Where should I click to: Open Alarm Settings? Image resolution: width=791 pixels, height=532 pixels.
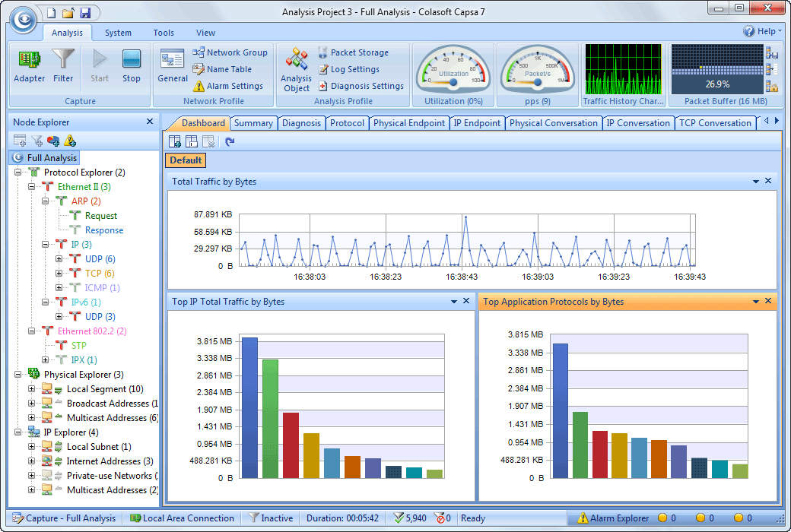[x=228, y=86]
